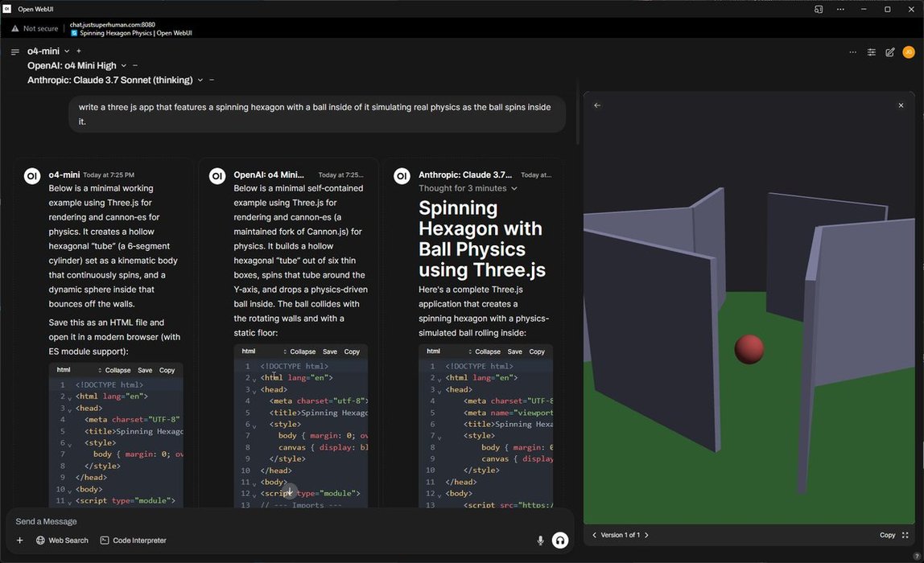Screen dimensions: 924x563
Task: Fold script tag in o4-mini line 11
Action: coord(69,503)
